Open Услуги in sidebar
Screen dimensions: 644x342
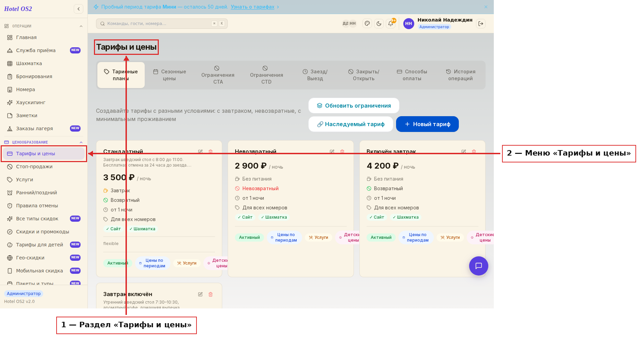44,180
